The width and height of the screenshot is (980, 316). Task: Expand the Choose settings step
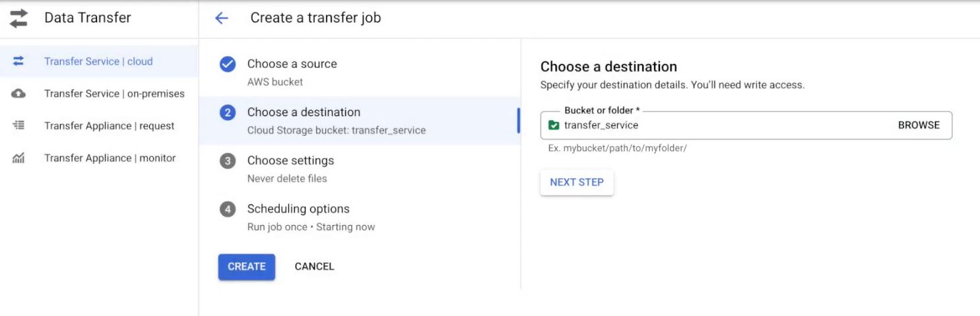tap(360, 169)
